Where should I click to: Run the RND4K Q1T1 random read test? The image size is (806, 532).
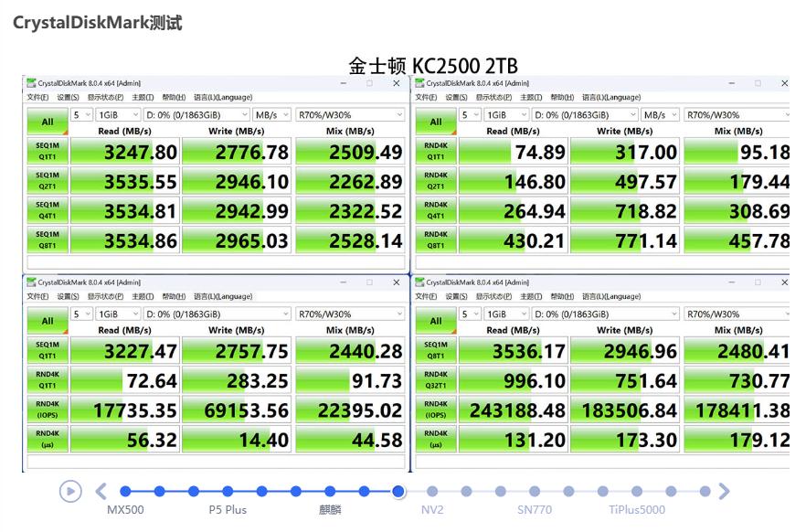[435, 151]
